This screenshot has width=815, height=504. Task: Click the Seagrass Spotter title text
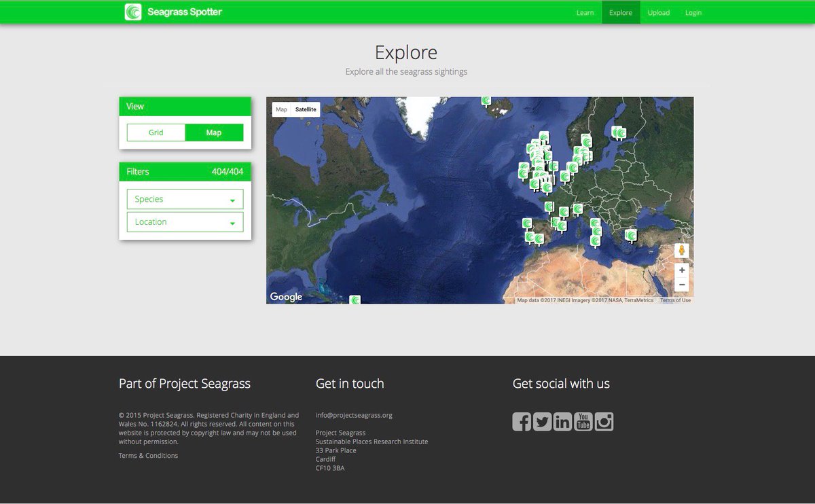point(185,12)
